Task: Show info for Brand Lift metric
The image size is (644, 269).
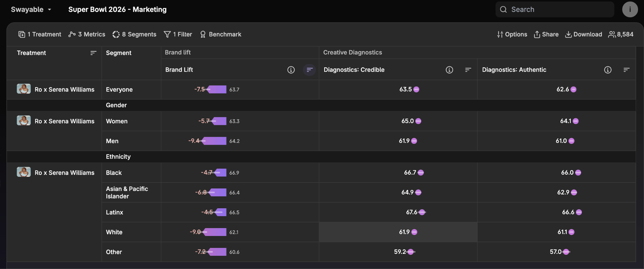Action: tap(291, 70)
